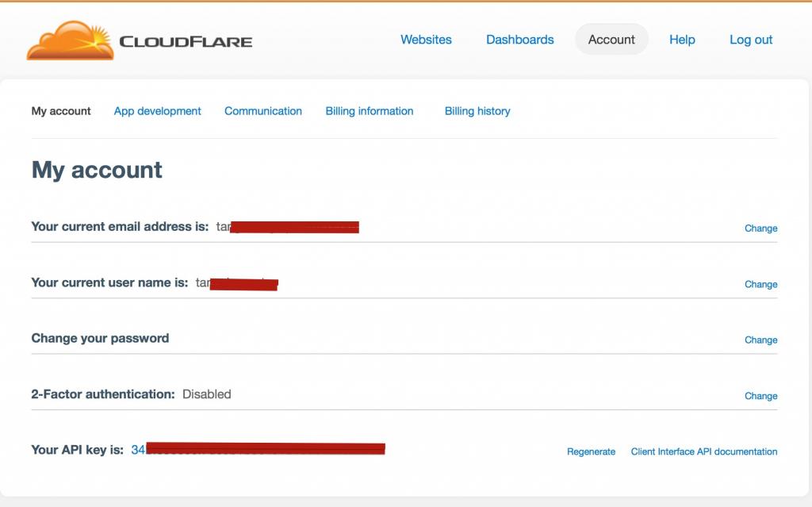Log out of the account

click(x=750, y=40)
